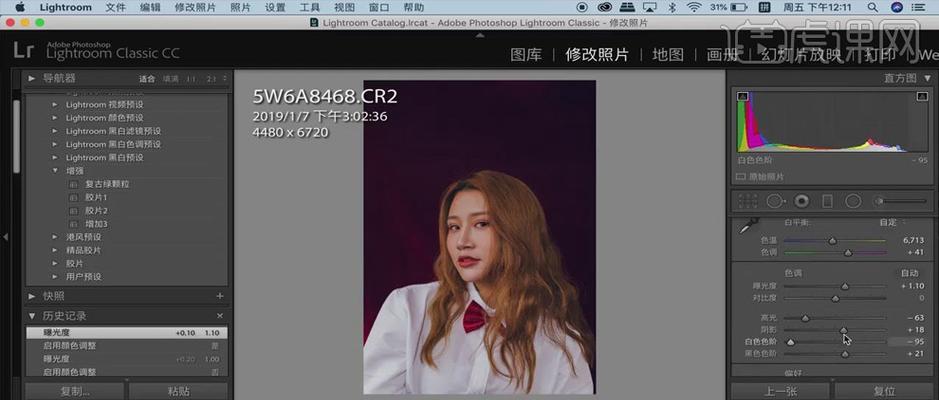Viewport: 939px width, 400px height.
Task: Expand Lightroom 视频预设 folder
Action: pyautogui.click(x=55, y=104)
